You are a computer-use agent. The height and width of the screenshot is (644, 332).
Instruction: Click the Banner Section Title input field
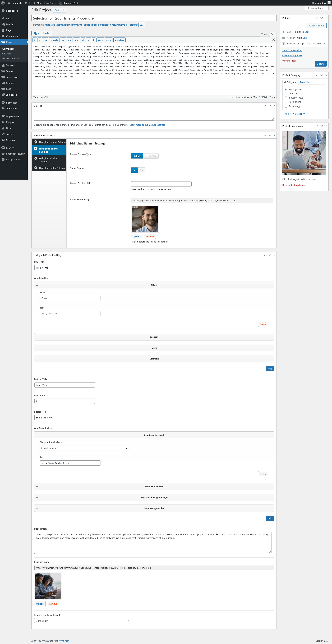click(161, 184)
